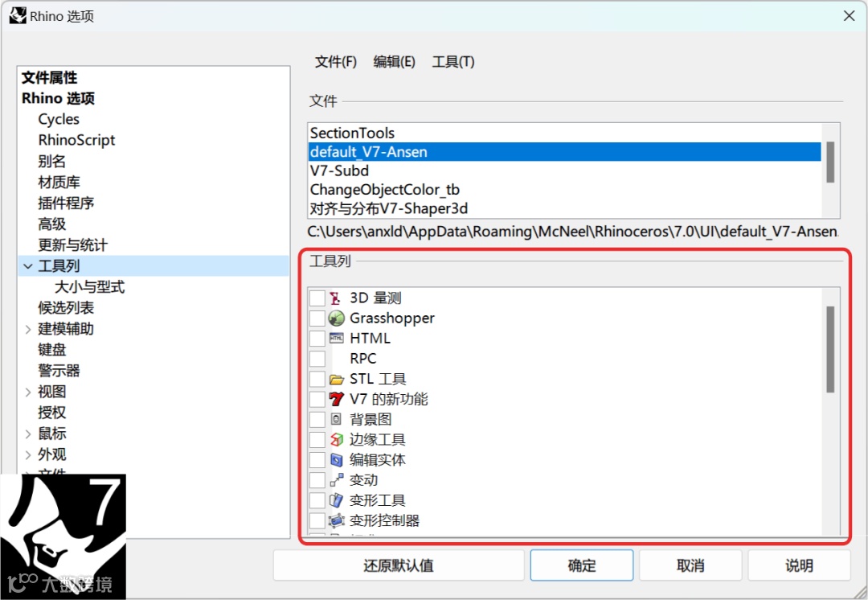The image size is (868, 600).
Task: Enable the 编辑实体 checkbox
Action: tap(317, 460)
